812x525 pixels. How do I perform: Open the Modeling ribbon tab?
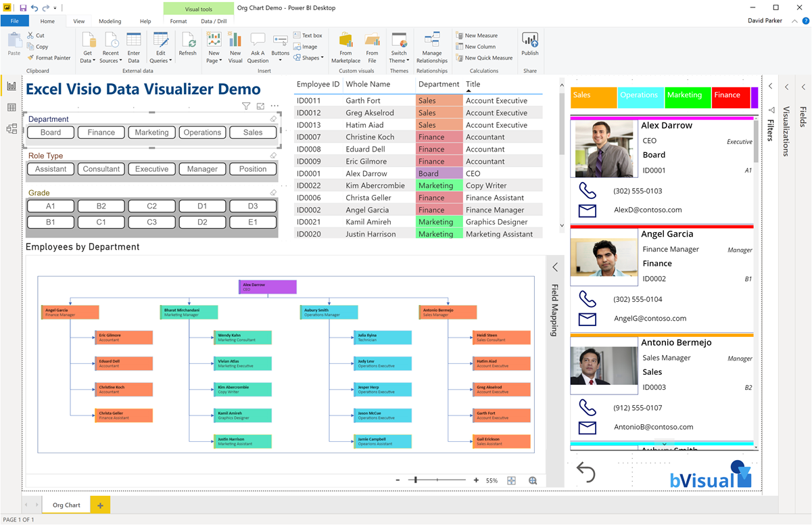(110, 21)
